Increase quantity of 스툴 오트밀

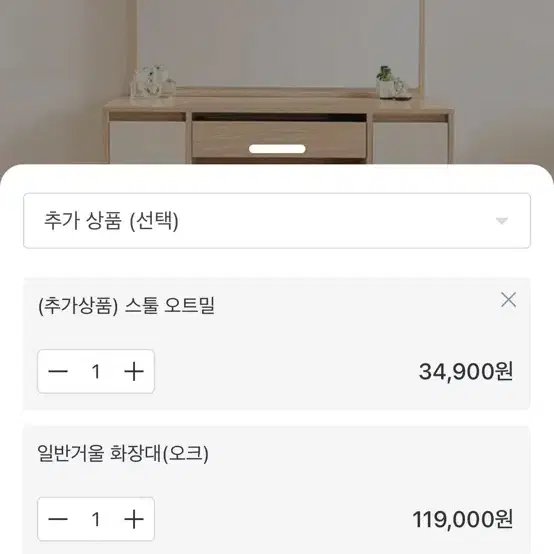134,371
